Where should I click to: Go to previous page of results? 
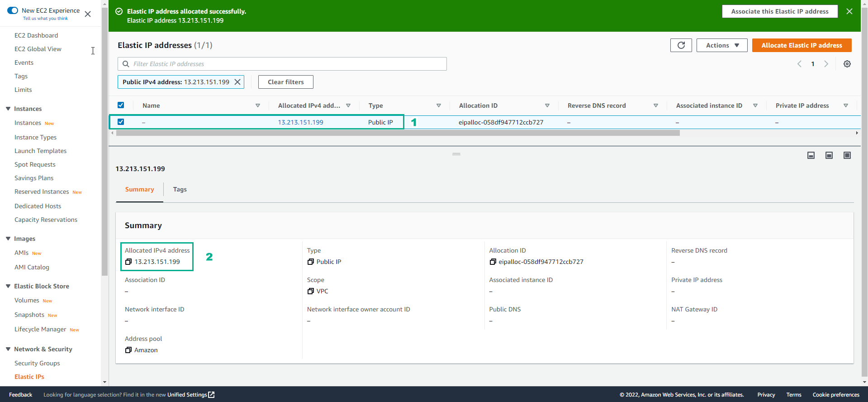point(799,64)
